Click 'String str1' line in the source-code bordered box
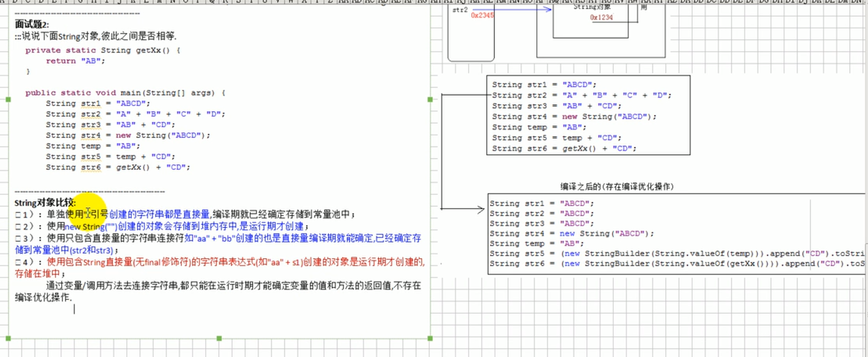The height and width of the screenshot is (357, 868). 544,84
